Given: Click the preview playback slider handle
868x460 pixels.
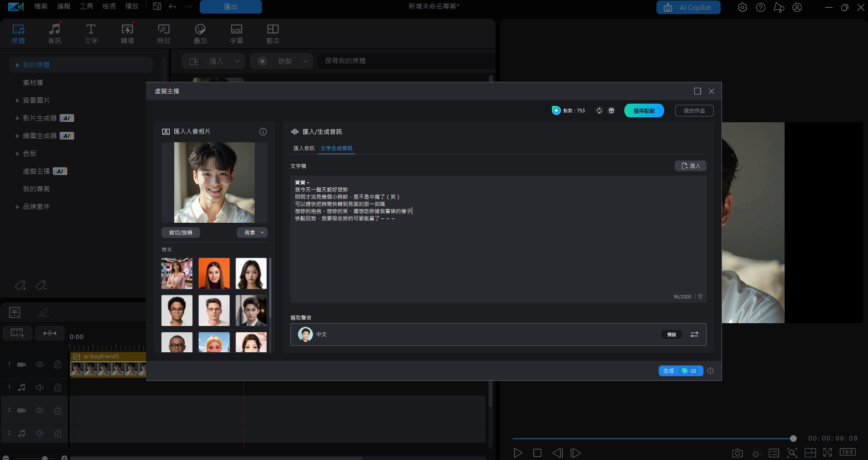Looking at the screenshot, I should pos(793,439).
